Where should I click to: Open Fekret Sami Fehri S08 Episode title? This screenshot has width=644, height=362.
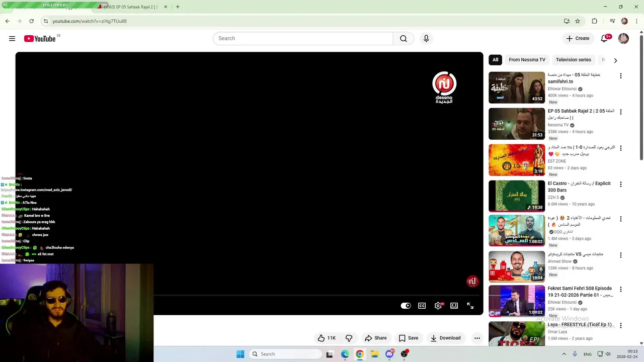point(581,292)
